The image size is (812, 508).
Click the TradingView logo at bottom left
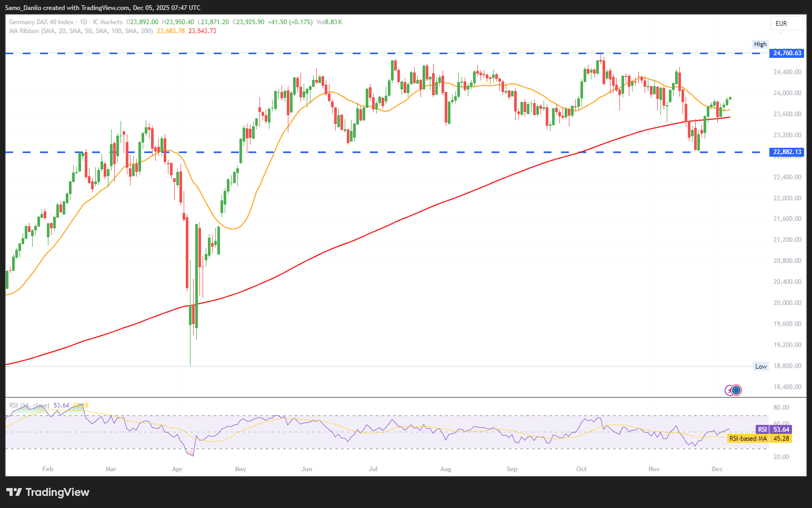(x=47, y=492)
